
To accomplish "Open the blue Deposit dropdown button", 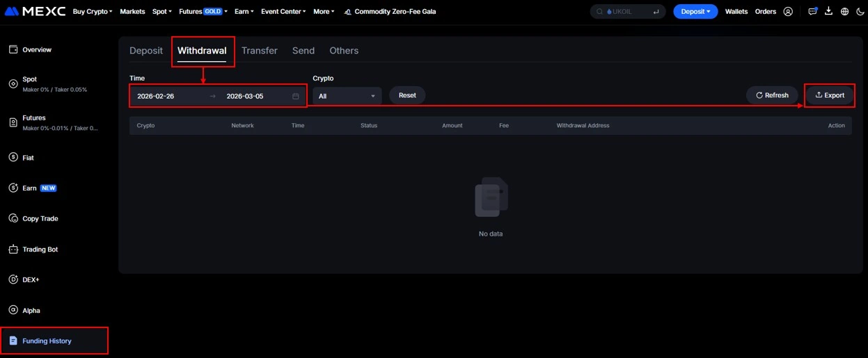I will coord(695,12).
